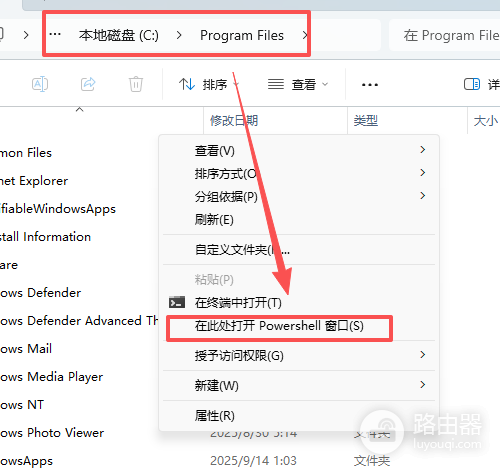Open 排序方式(O) context menu entry
Image resolution: width=500 pixels, height=472 pixels.
299,174
